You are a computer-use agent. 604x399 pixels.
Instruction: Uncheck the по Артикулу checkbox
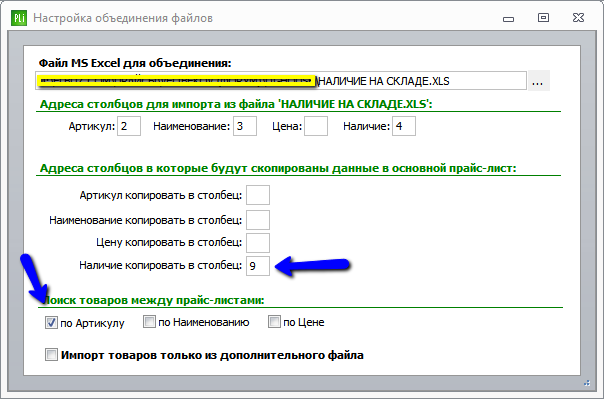tap(51, 322)
